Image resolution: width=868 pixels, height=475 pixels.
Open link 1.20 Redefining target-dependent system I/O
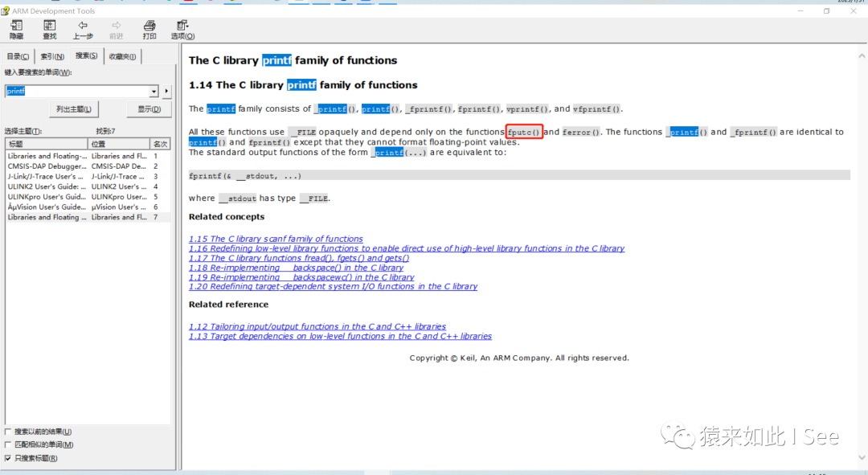(333, 287)
